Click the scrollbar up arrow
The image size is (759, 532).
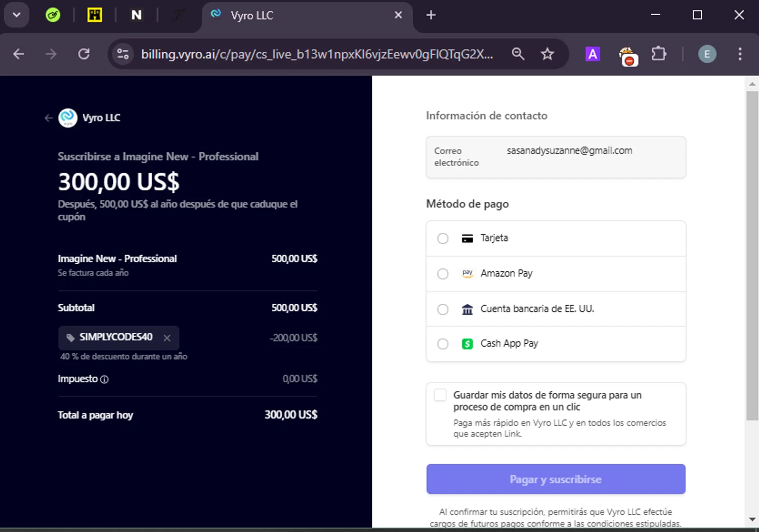pos(752,84)
